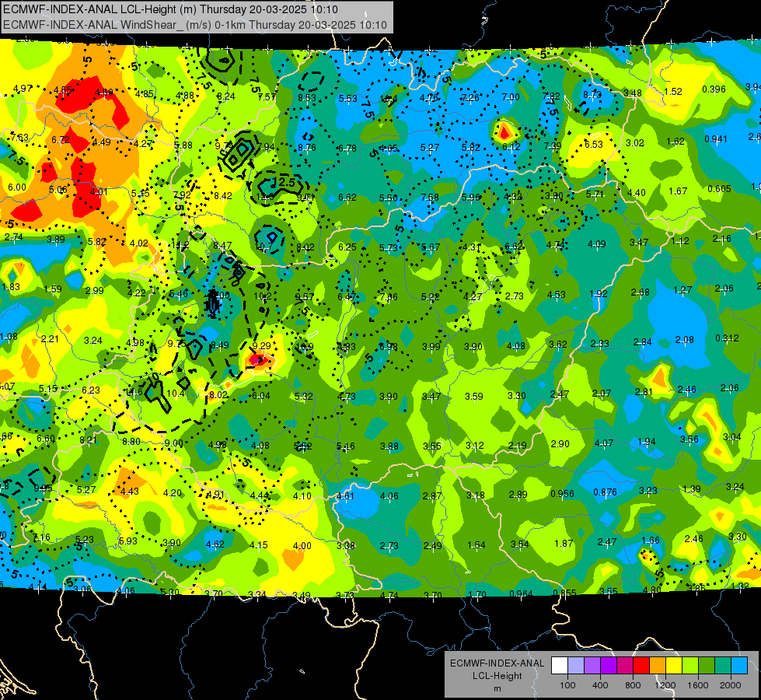Select the dark green legend swatch
The width and height of the screenshot is (761, 700).
point(706,666)
